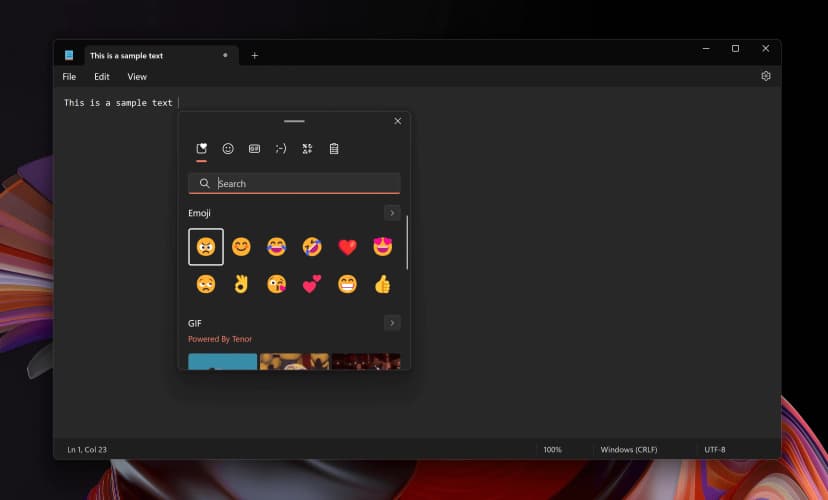This screenshot has width=828, height=500.
Task: Open the Edit menu
Action: tap(102, 77)
